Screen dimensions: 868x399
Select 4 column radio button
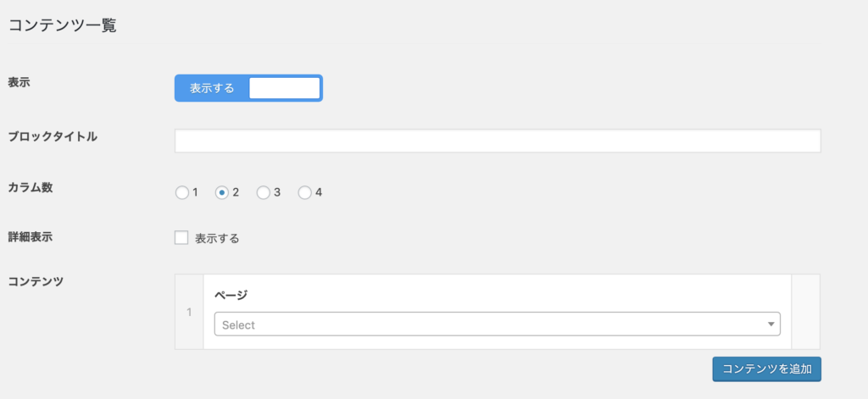coord(305,192)
